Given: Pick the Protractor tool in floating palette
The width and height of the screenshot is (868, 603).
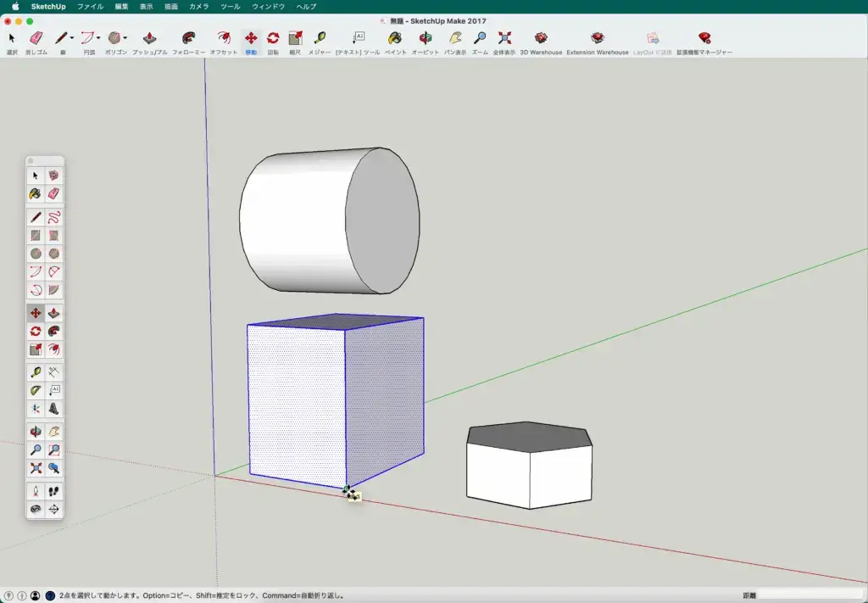Looking at the screenshot, I should coord(36,390).
